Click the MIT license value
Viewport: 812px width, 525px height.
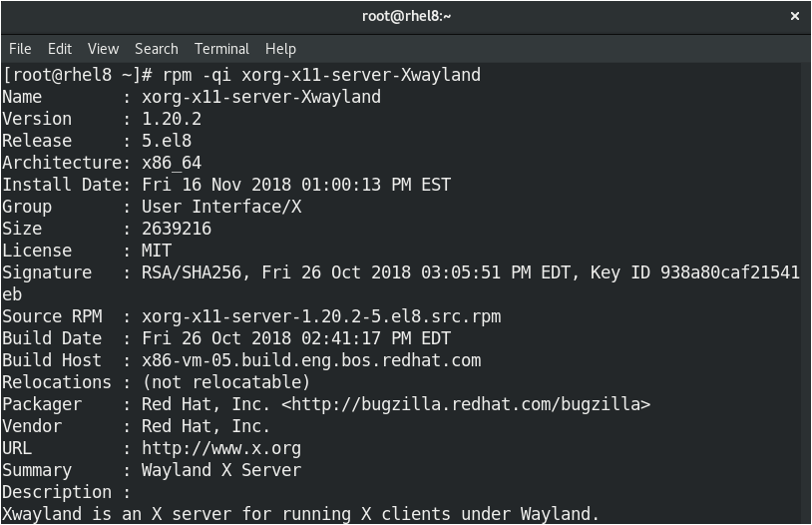(157, 251)
